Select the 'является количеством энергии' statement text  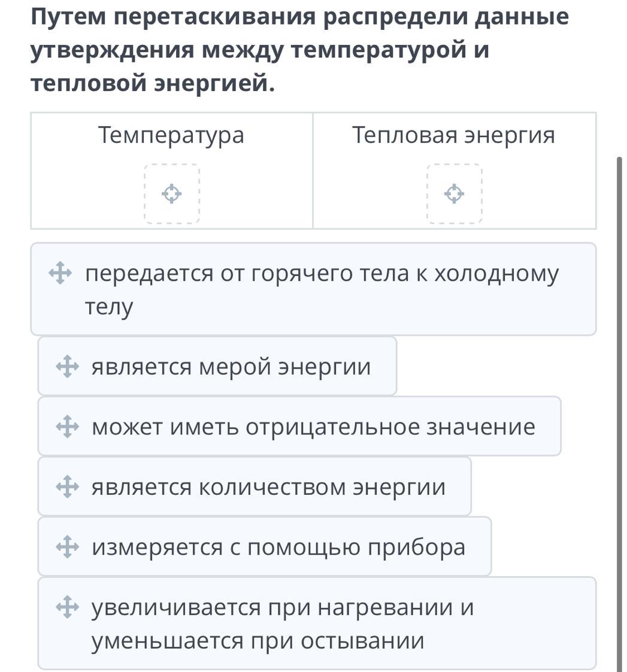pyautogui.click(x=268, y=487)
